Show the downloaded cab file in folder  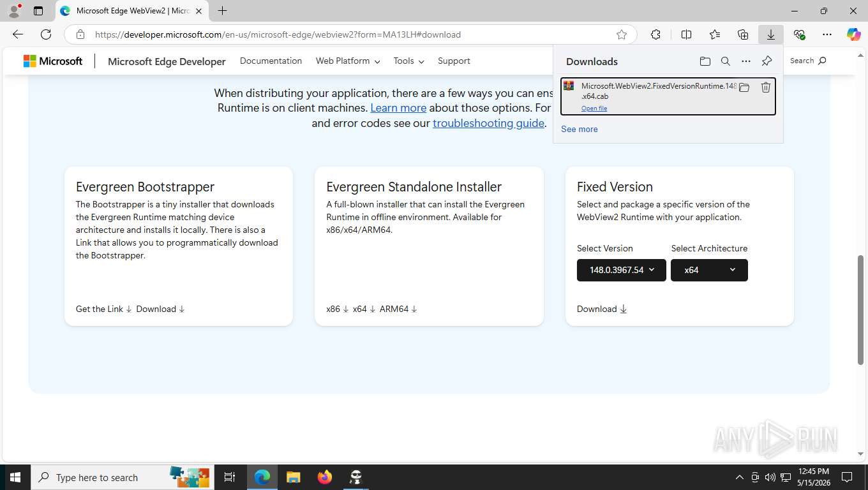(x=744, y=87)
